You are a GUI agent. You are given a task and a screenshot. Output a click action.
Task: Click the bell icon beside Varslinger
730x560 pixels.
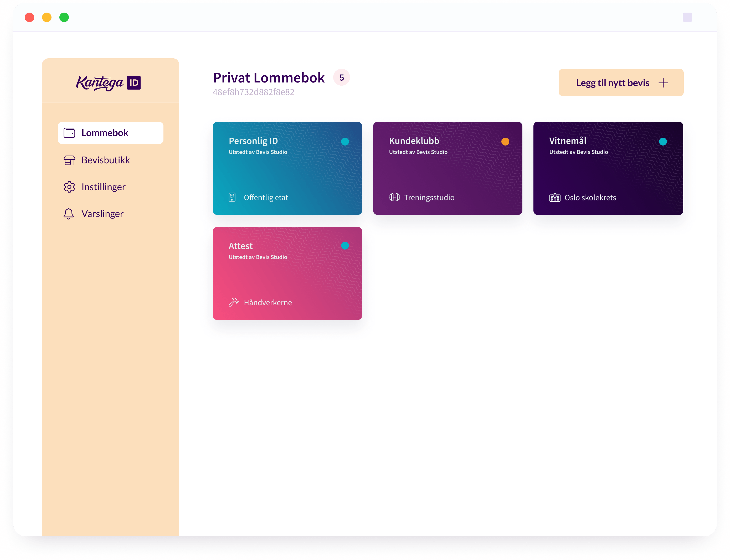tap(69, 214)
